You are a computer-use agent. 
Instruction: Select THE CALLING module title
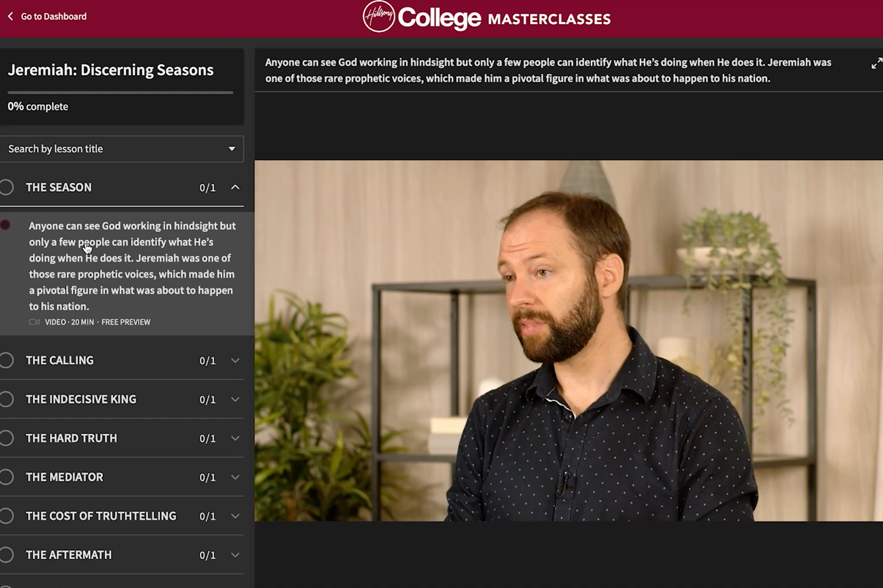(60, 360)
